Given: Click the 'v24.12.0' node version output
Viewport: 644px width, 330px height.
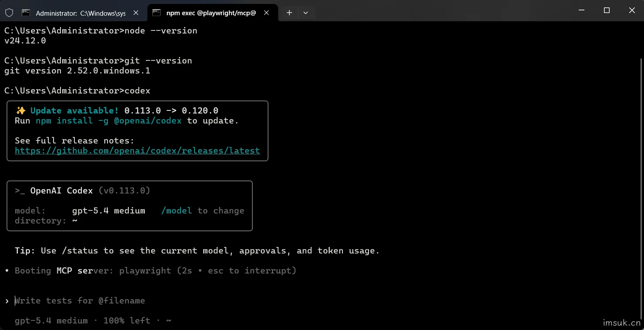Looking at the screenshot, I should point(25,40).
